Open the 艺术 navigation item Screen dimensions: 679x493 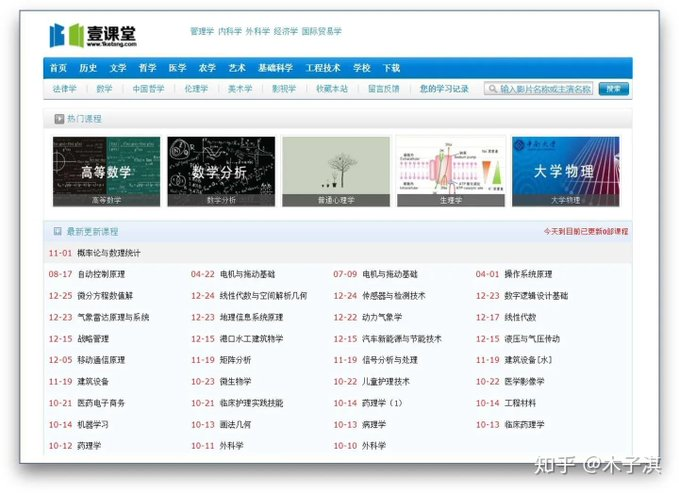pyautogui.click(x=237, y=68)
